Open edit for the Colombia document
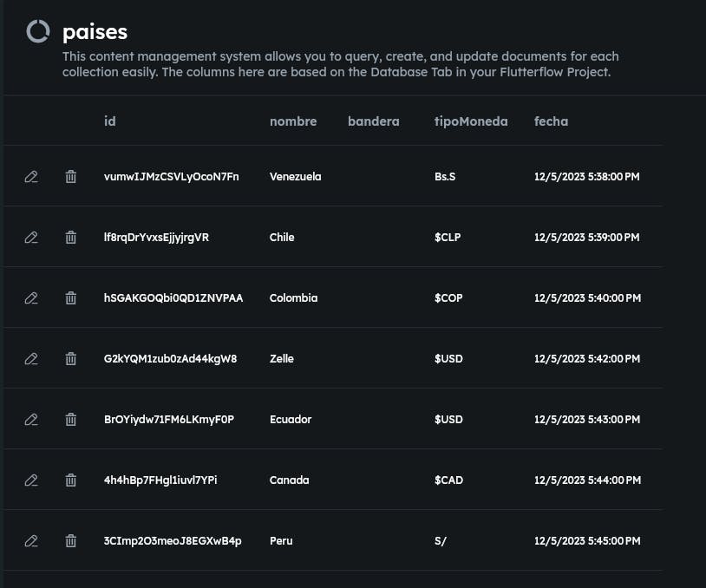706x588 pixels. click(31, 298)
